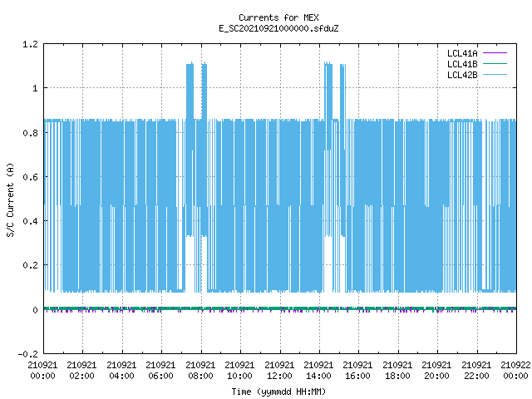Select the LCL41A legend label

462,53
